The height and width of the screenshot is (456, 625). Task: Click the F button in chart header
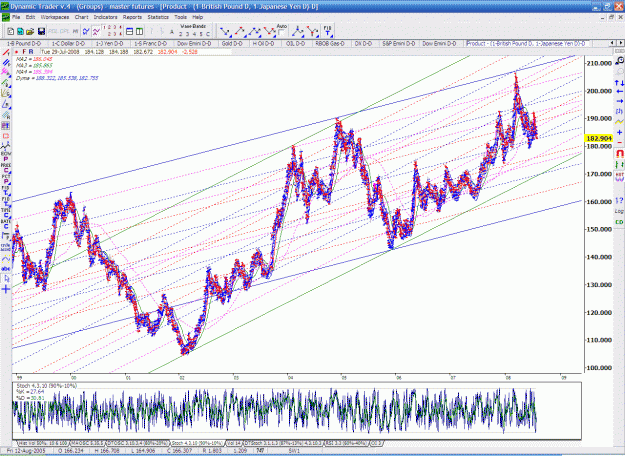coord(24,52)
